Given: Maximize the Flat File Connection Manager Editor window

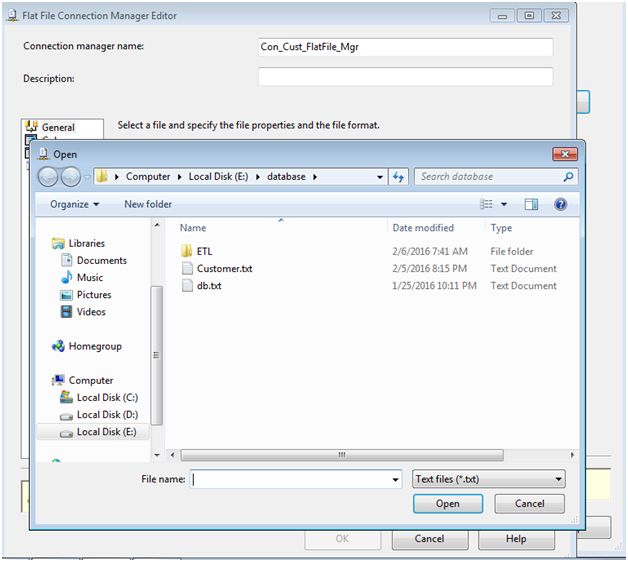Looking at the screenshot, I should tap(529, 16).
